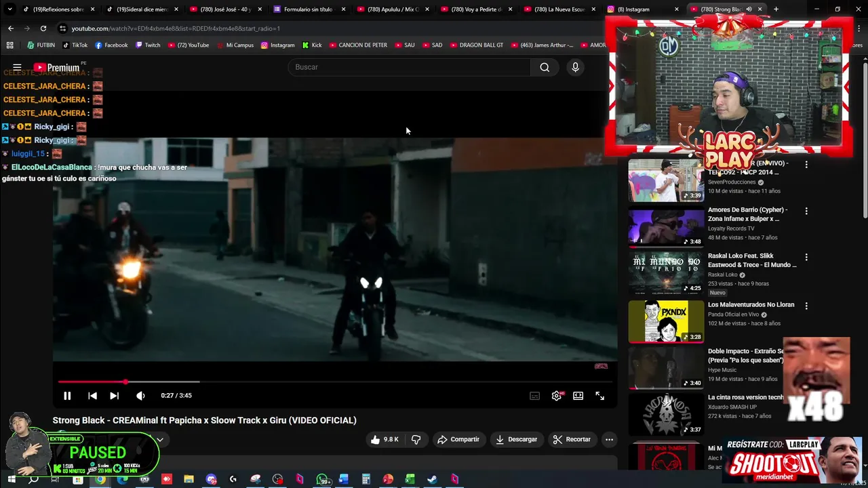Open File Explorer from taskbar
868x488 pixels.
(x=189, y=480)
